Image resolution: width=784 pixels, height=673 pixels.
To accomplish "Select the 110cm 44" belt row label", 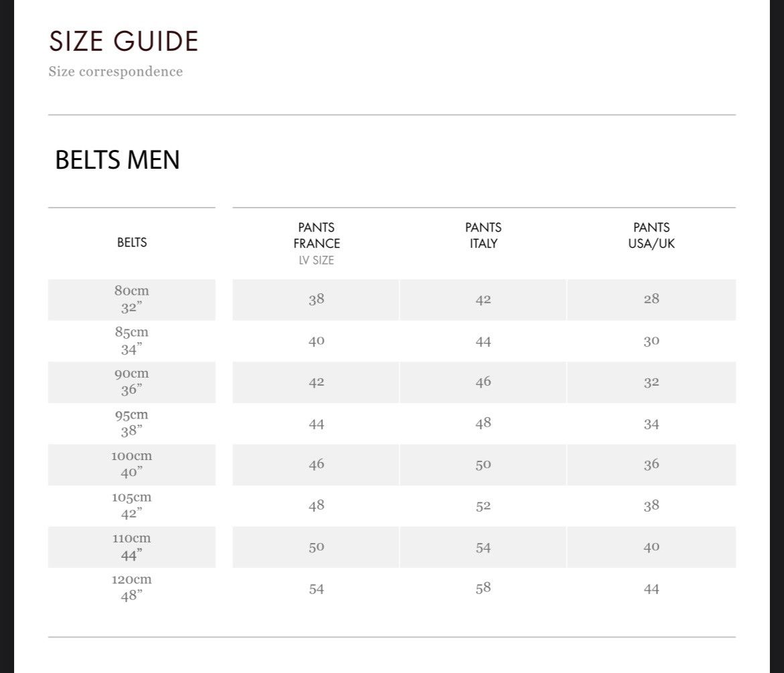I will click(x=132, y=546).
